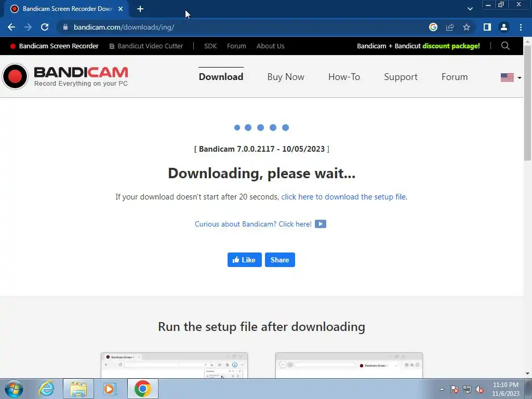
Task: Select the Download menu item
Action: click(221, 77)
